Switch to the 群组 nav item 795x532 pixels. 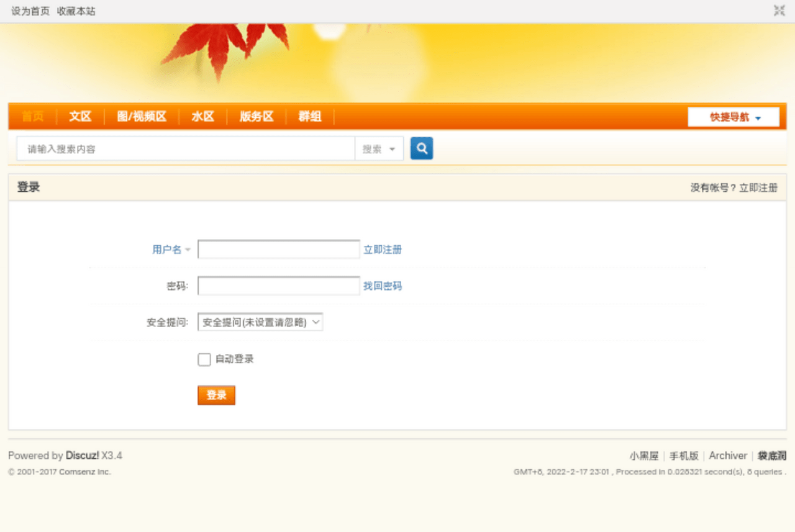[310, 117]
